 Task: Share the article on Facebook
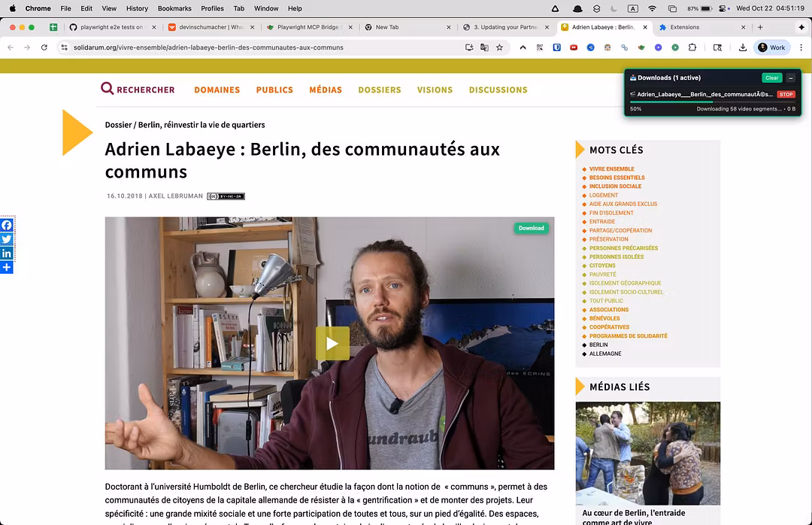click(6, 225)
